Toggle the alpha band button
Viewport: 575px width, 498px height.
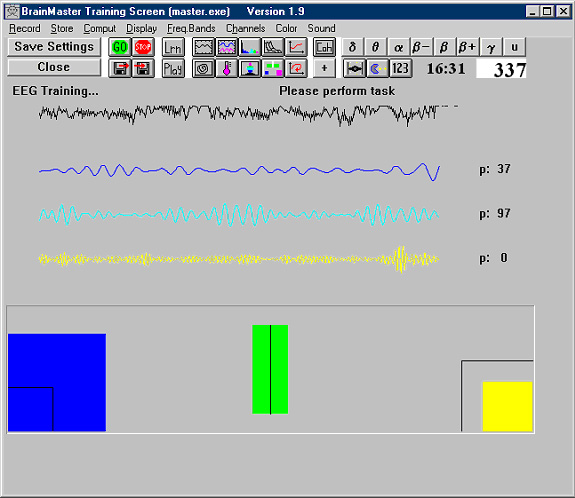tap(399, 47)
